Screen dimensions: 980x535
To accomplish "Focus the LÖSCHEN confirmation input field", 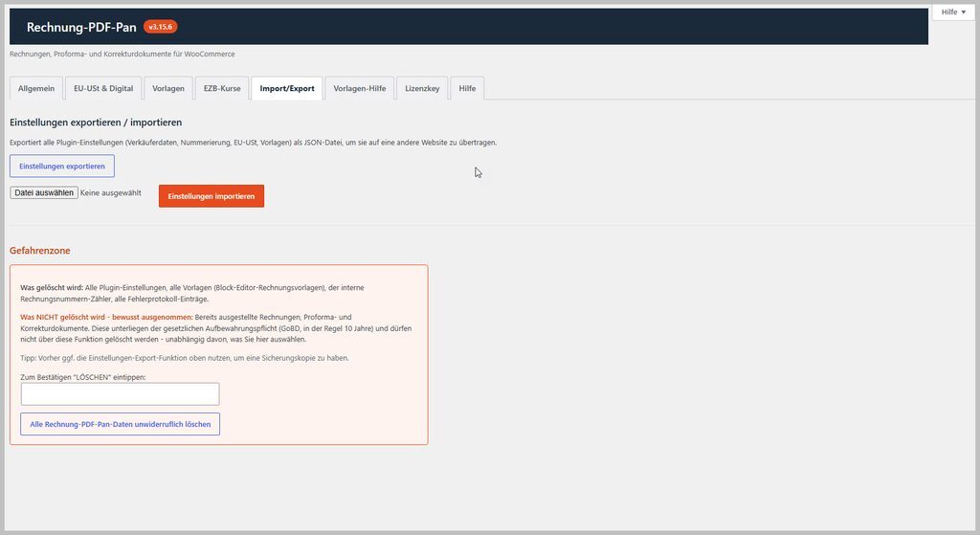I will (x=120, y=394).
